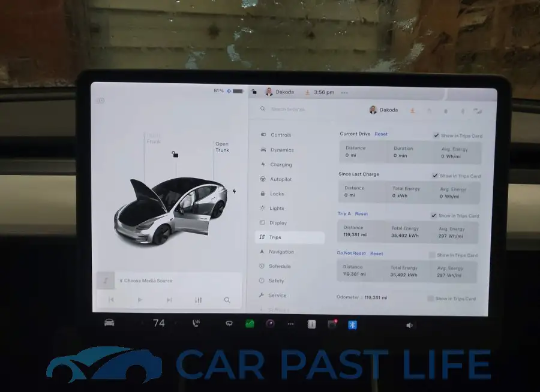540x392 pixels.
Task: Uncheck Trip A Show in Trips Card
Action: coord(434,215)
